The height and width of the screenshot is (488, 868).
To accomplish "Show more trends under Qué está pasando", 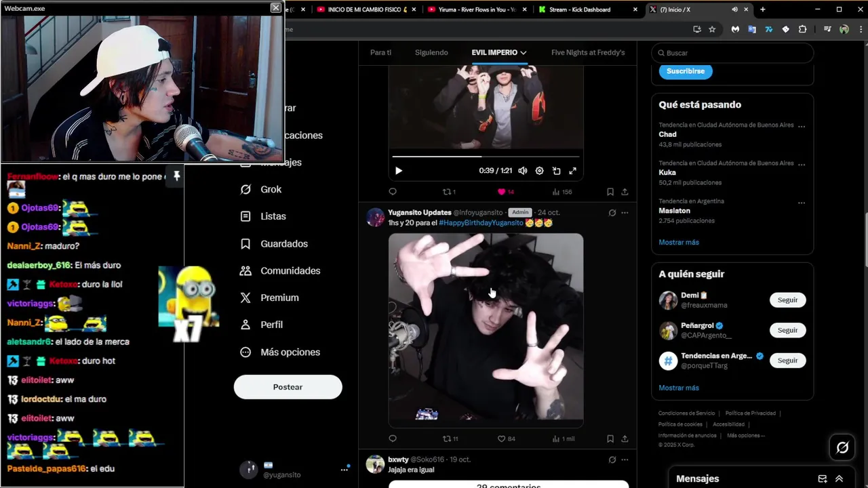I will [679, 242].
